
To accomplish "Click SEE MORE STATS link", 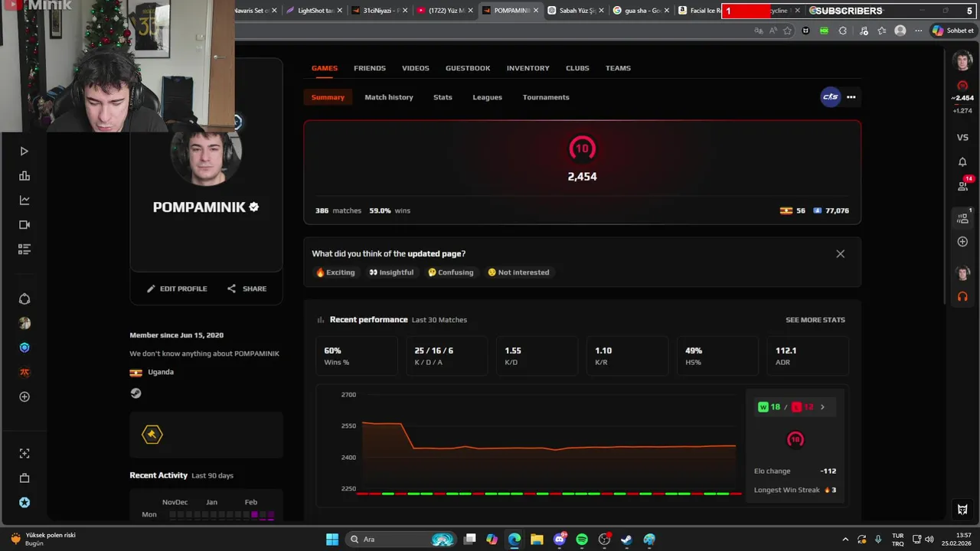I will click(815, 320).
